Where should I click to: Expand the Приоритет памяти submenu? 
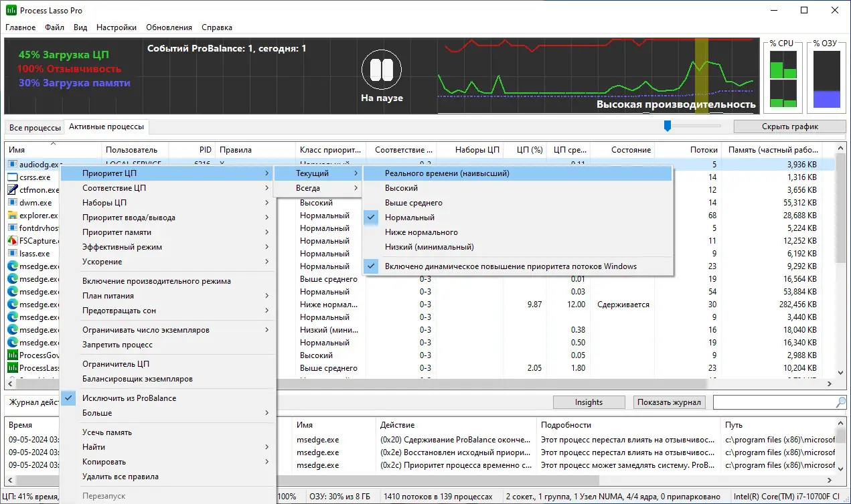tap(168, 232)
